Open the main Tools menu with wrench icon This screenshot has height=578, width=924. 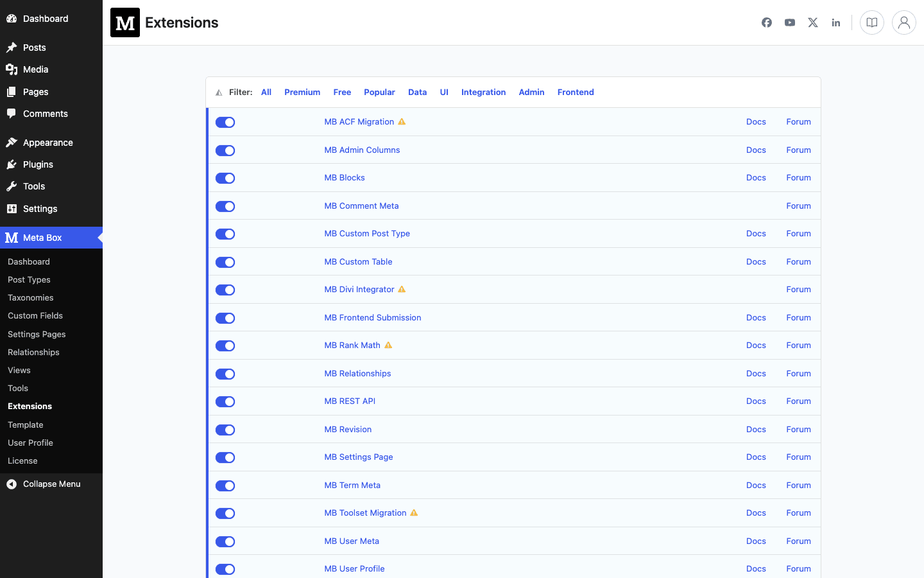[x=51, y=186]
